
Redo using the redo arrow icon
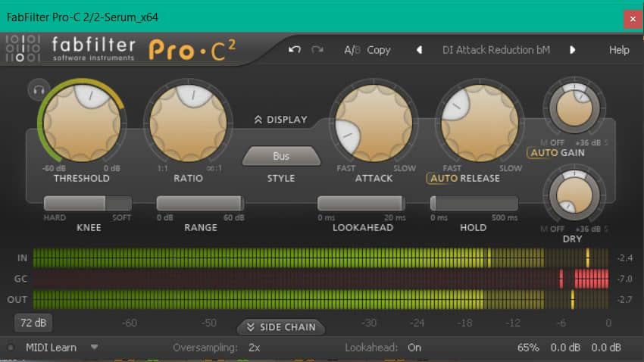[317, 50]
